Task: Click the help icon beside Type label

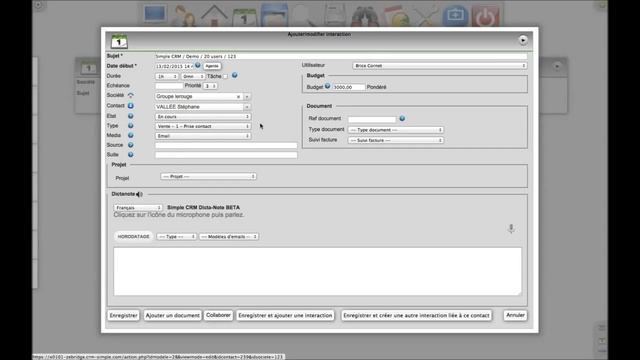Action: point(131,126)
